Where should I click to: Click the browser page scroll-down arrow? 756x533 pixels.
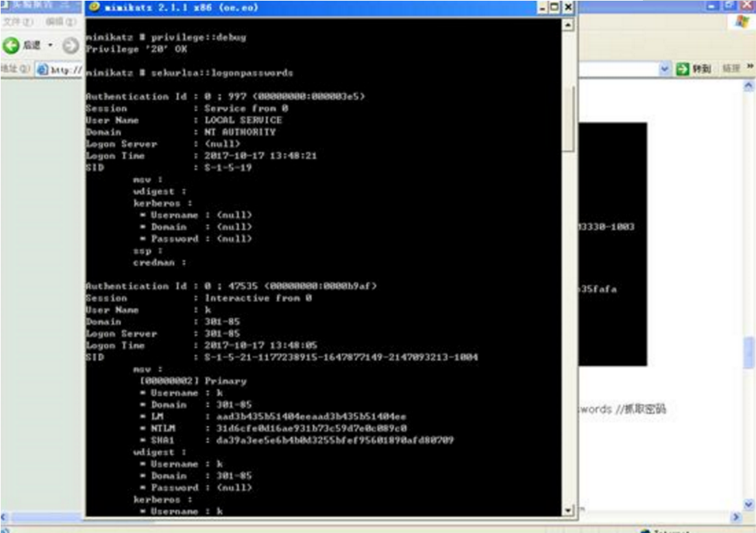tap(748, 504)
